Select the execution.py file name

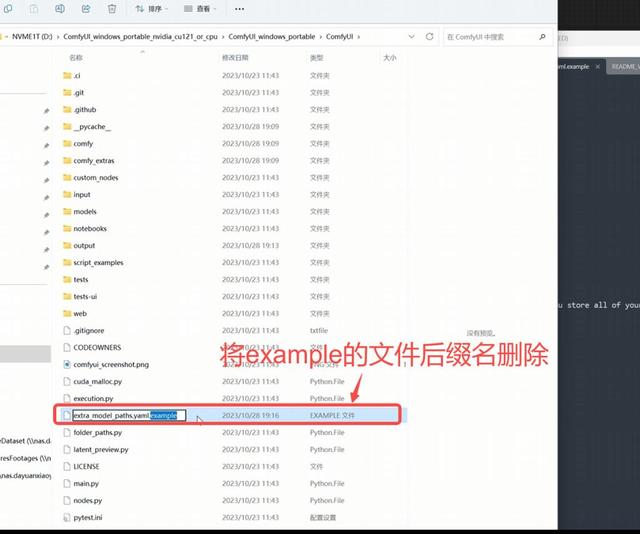[93, 398]
